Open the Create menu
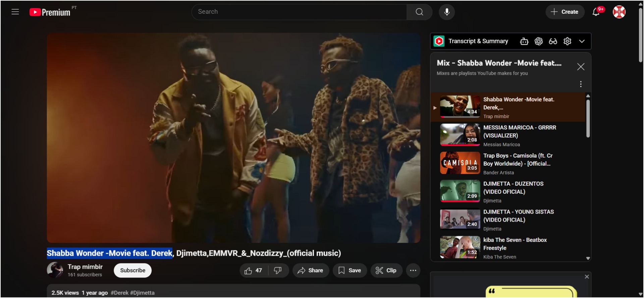This screenshot has height=298, width=644. (565, 12)
